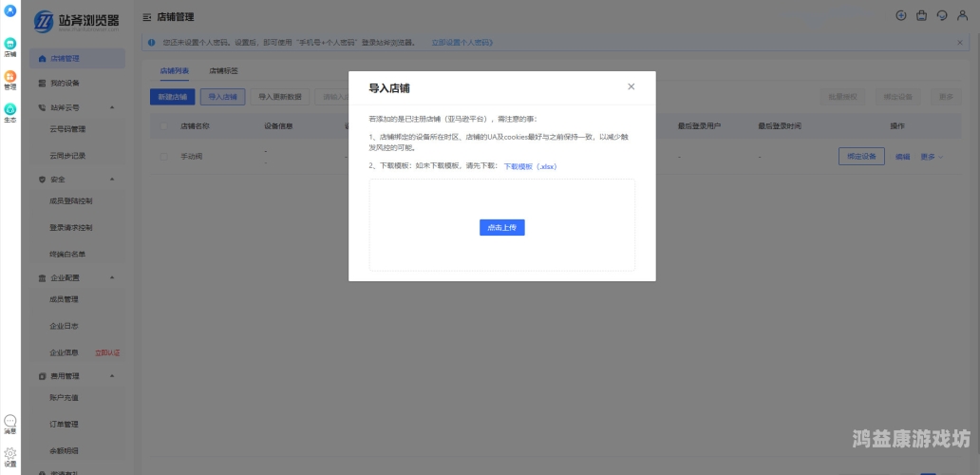Close the 导入店铺 dialog

click(631, 86)
